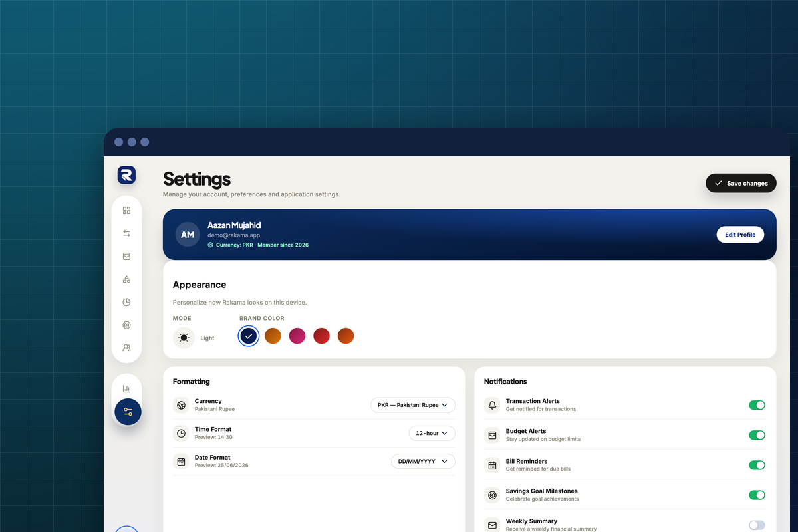The width and height of the screenshot is (798, 532).
Task: Click the Currency row globe icon
Action: 181,405
